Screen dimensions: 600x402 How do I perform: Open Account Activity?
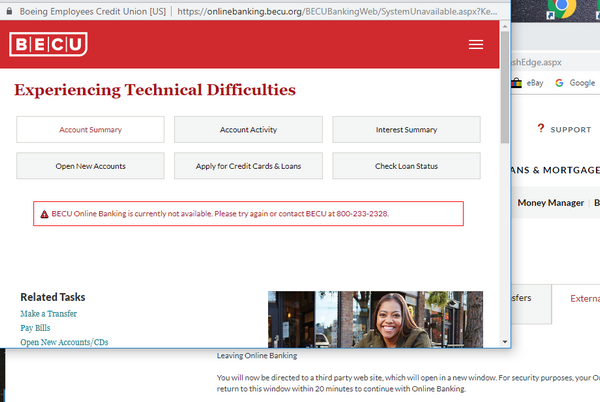[248, 130]
